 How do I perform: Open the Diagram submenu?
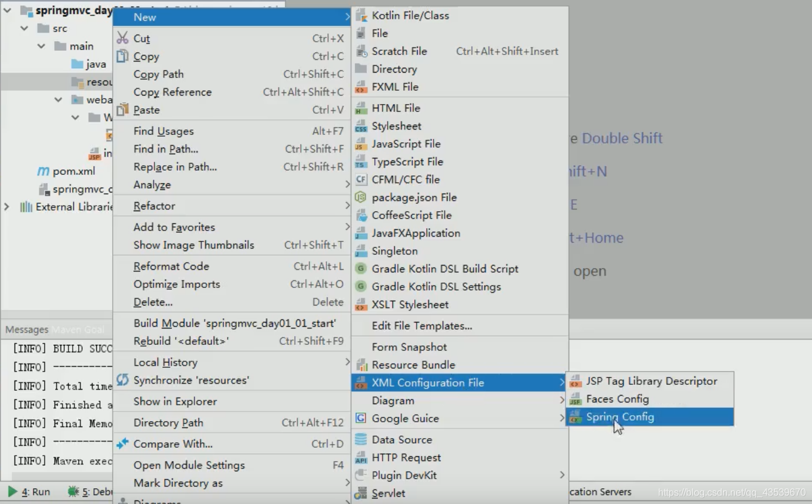pos(460,401)
